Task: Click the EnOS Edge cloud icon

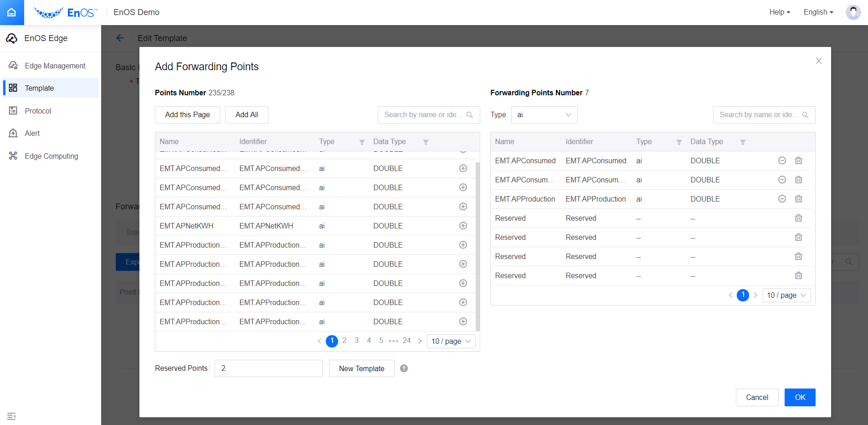Action: 12,38
